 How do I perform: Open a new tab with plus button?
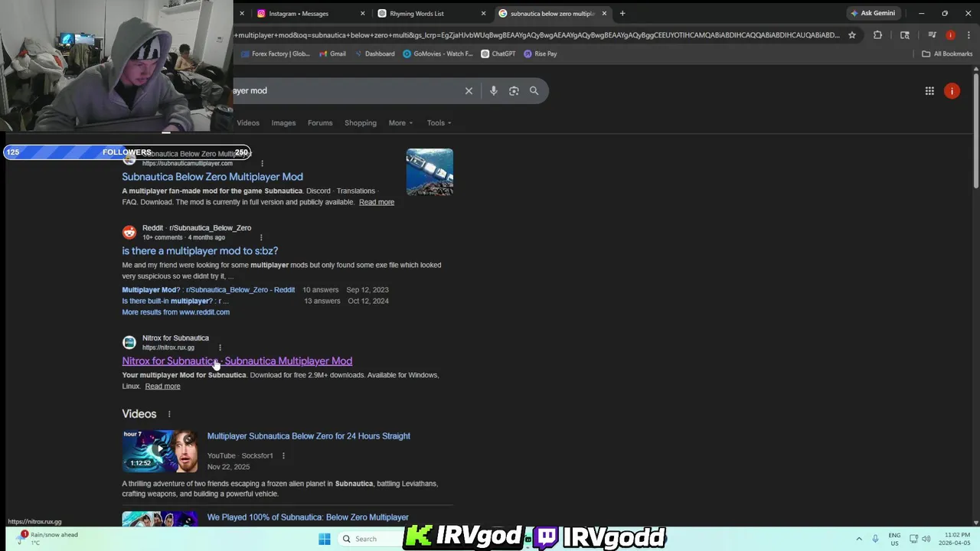[x=622, y=13]
